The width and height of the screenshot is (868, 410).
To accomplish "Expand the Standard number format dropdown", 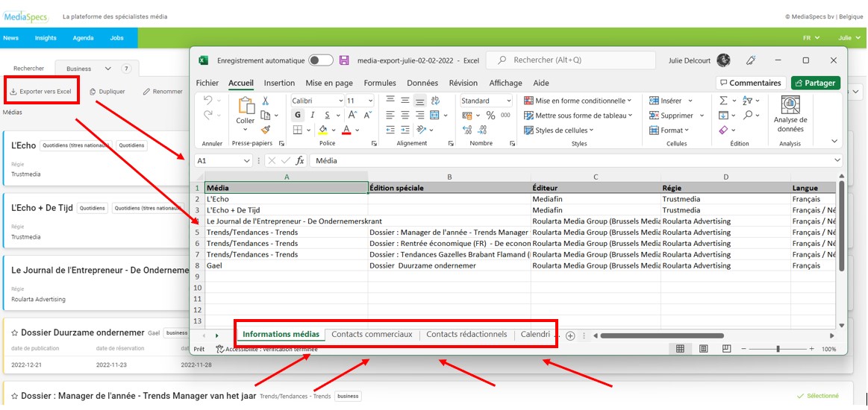I will pyautogui.click(x=508, y=101).
